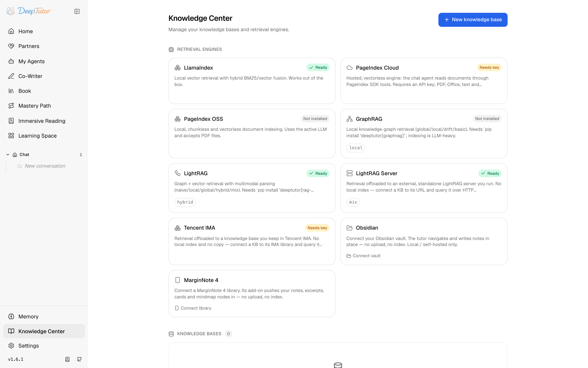This screenshot has width=588, height=368.
Task: Collapse the Chat section chevron
Action: tap(8, 155)
